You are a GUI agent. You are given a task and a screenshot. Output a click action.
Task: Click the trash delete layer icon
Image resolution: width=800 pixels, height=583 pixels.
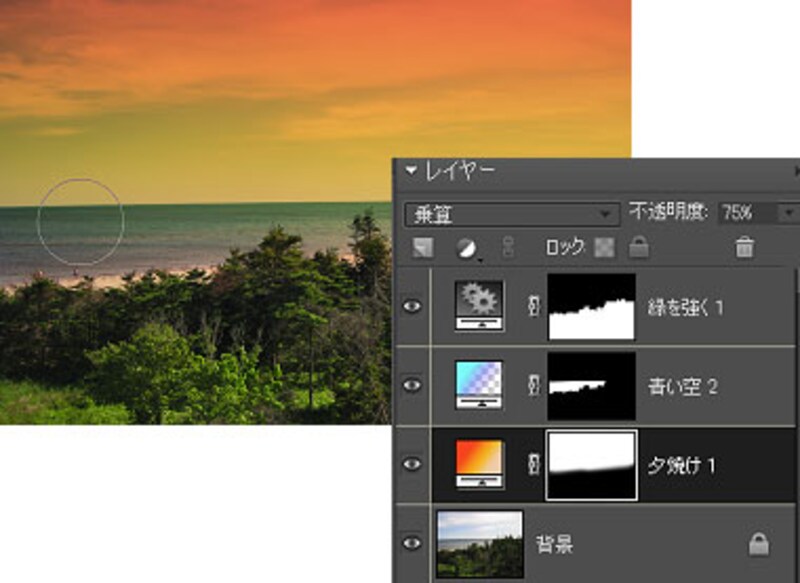744,247
